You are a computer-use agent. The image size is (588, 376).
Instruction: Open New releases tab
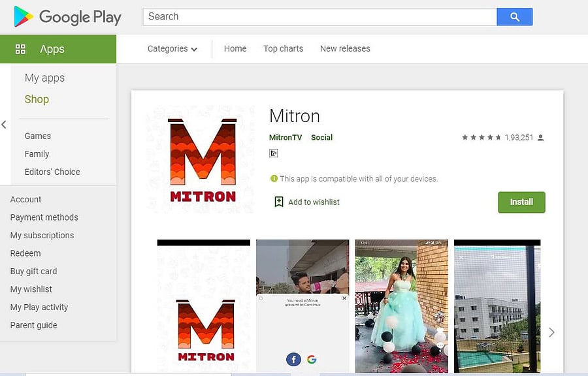click(345, 49)
